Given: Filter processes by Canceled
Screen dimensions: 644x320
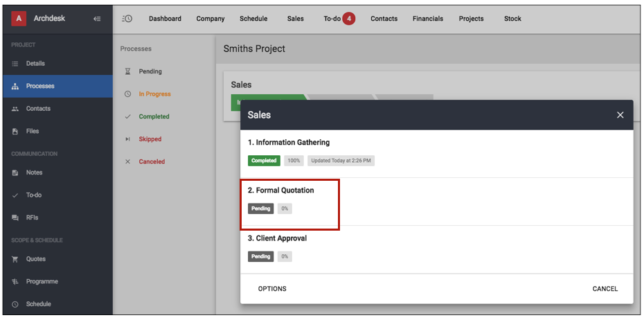Looking at the screenshot, I should tap(152, 162).
